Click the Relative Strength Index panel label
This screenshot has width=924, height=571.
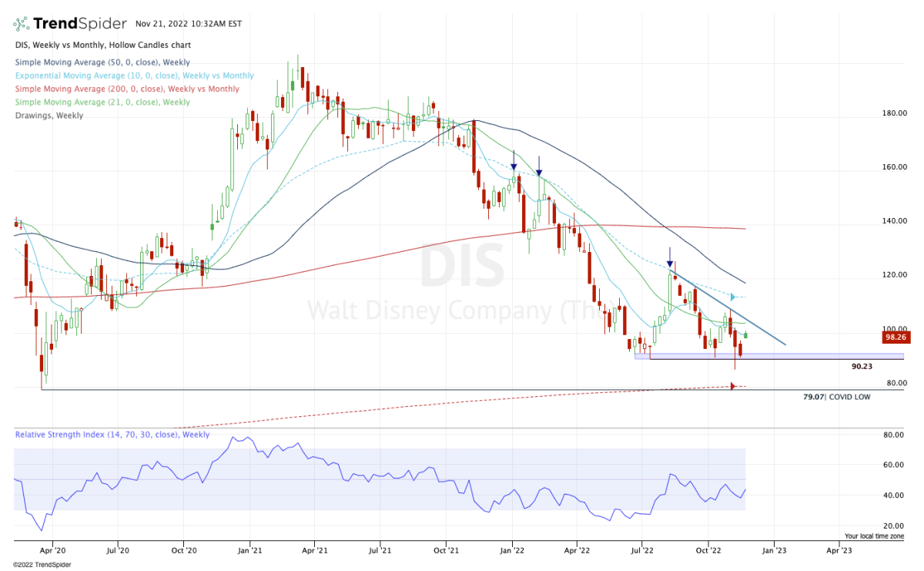112,435
